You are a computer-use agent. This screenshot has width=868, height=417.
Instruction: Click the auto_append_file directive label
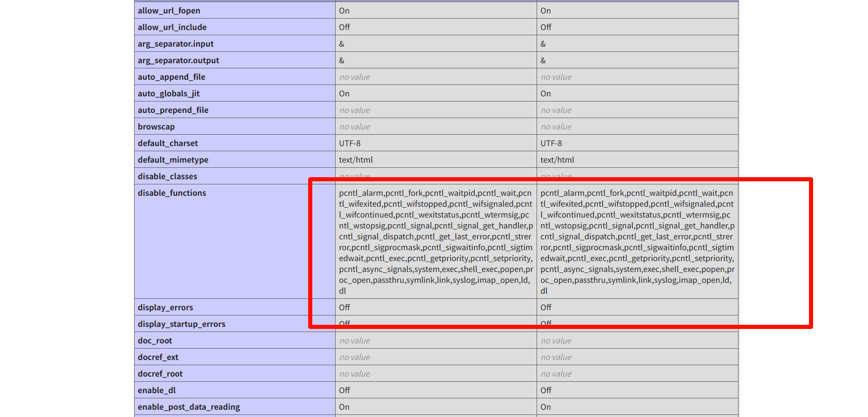pos(171,77)
